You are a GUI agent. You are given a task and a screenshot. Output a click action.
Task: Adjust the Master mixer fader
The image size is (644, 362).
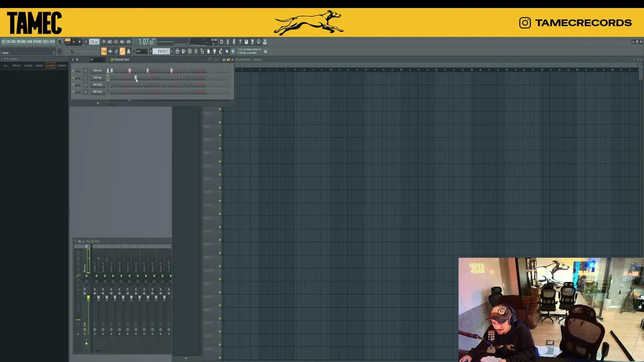(88, 299)
